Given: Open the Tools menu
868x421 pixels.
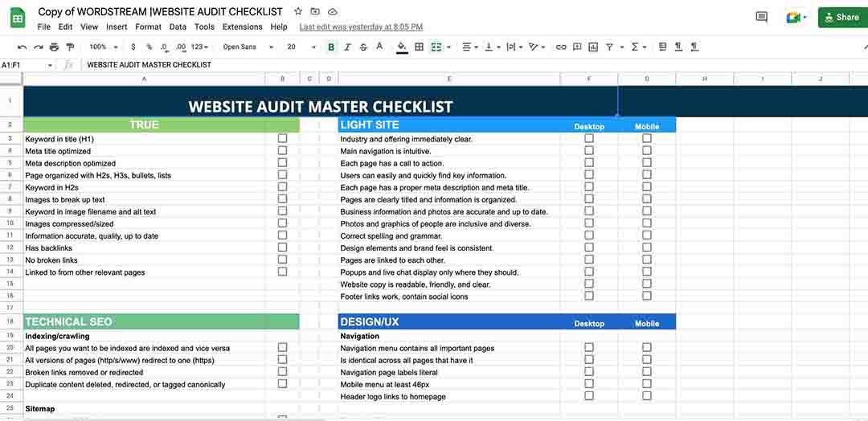Looking at the screenshot, I should [204, 27].
